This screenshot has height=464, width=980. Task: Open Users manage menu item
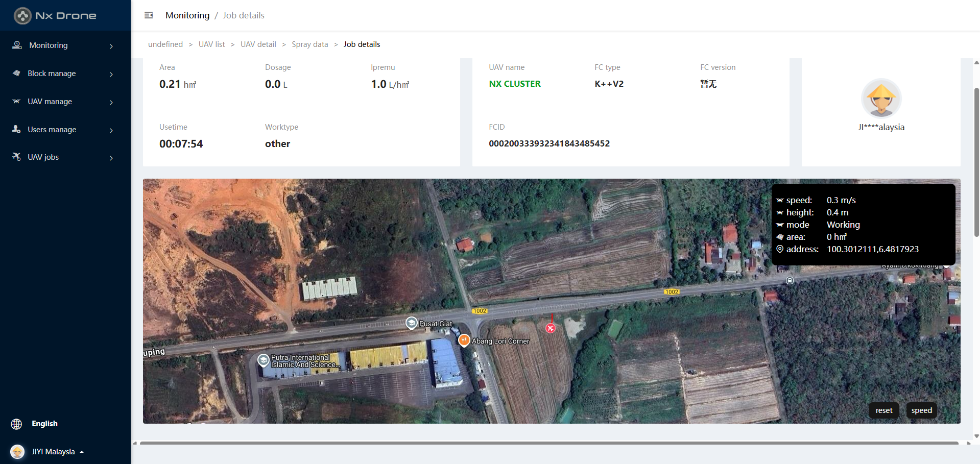click(52, 130)
